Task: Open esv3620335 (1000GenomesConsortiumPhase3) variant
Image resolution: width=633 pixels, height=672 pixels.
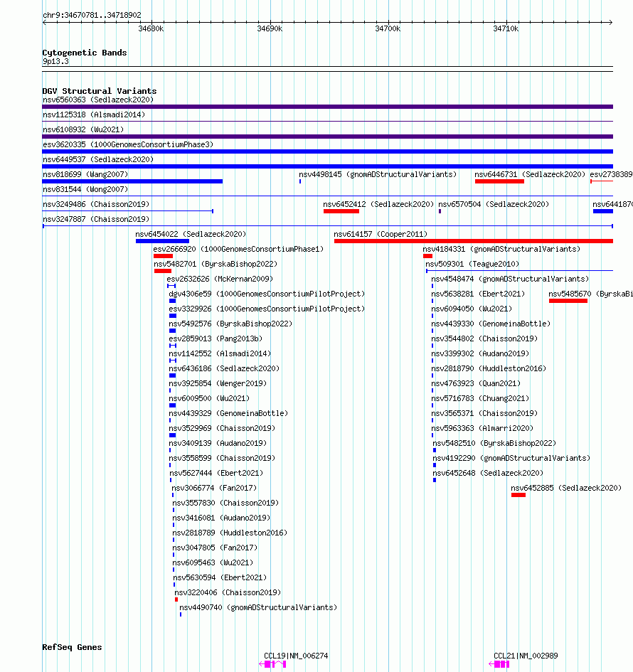Action: click(128, 144)
